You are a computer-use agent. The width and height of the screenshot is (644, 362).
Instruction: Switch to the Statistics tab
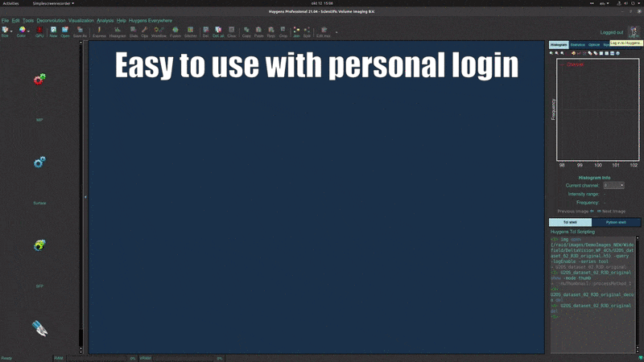tap(577, 45)
